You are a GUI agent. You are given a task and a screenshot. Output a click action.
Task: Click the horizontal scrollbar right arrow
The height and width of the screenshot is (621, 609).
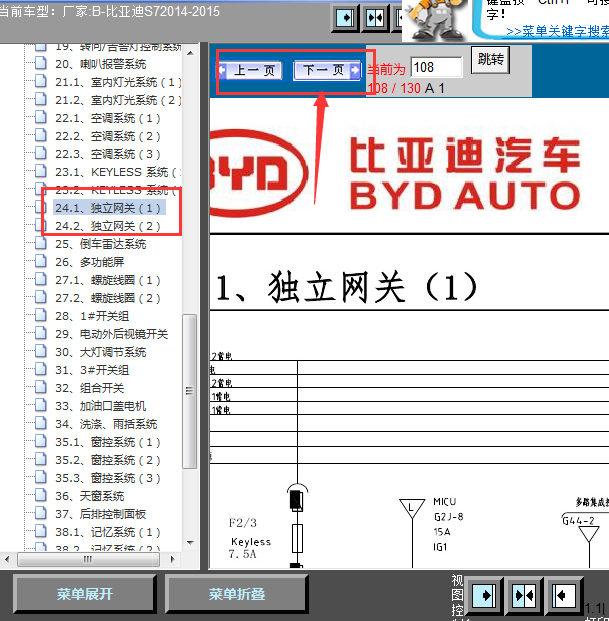tap(172, 559)
